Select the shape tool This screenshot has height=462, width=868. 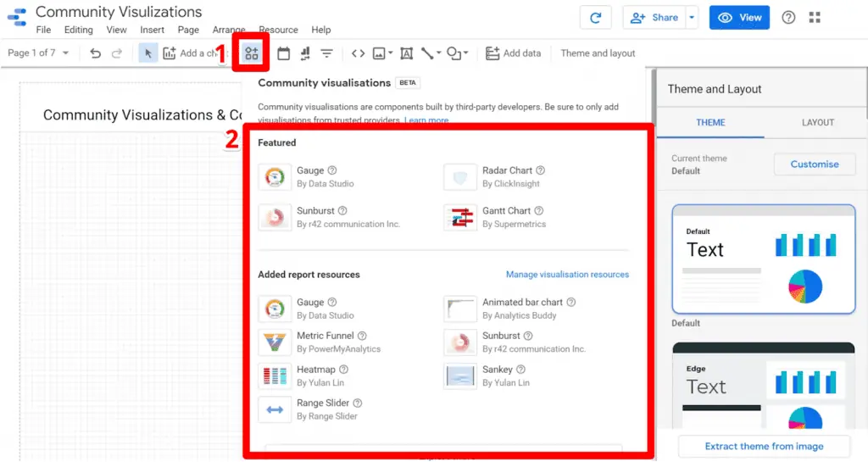453,53
